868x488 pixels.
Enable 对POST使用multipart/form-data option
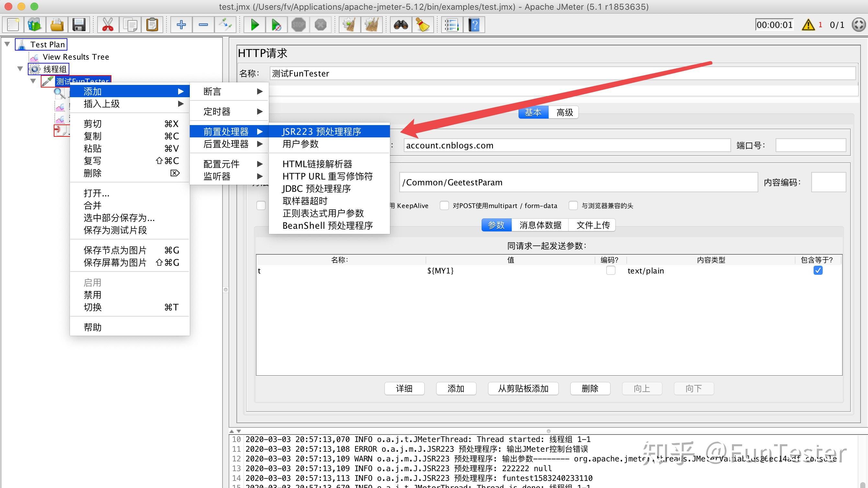[444, 205]
